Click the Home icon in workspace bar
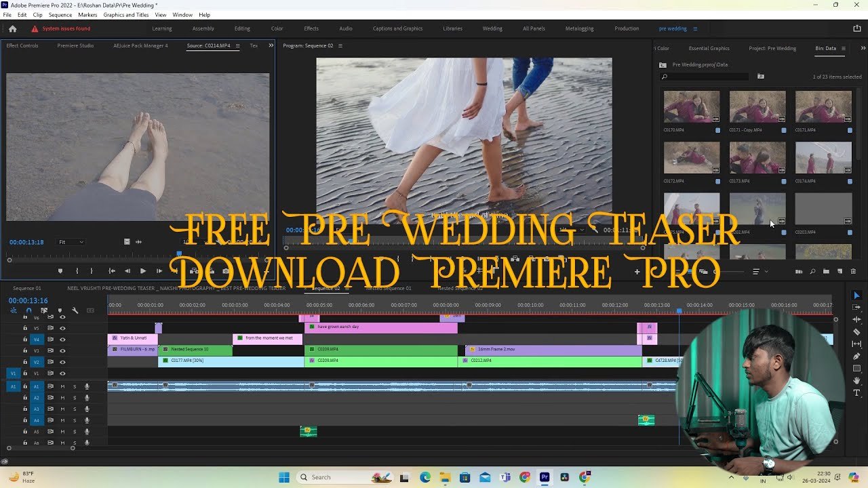 tap(12, 28)
